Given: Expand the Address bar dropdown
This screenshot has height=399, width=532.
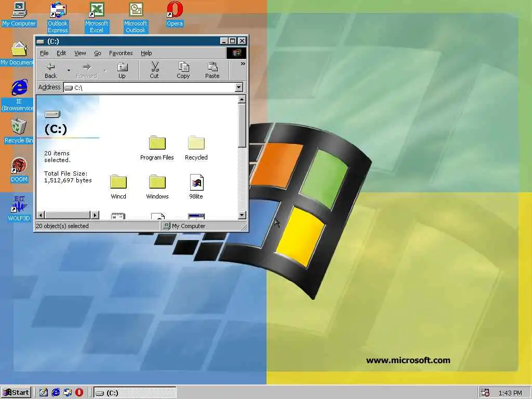Looking at the screenshot, I should coord(239,87).
